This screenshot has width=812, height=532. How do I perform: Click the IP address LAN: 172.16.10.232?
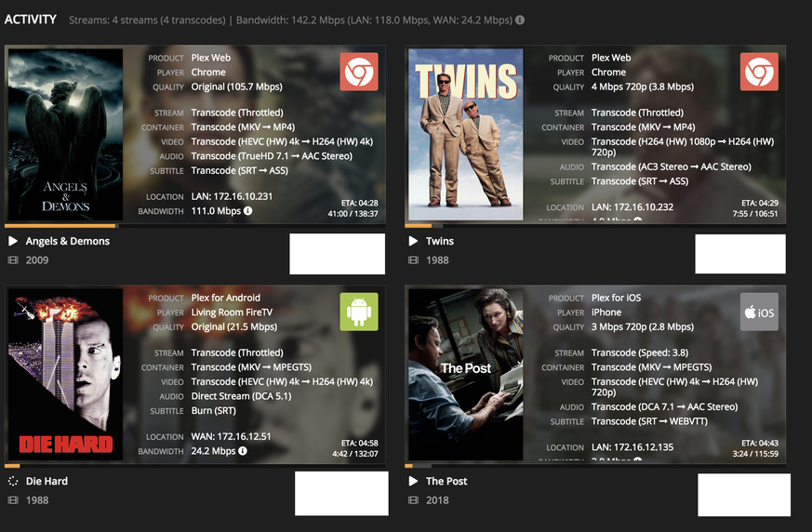(x=632, y=206)
